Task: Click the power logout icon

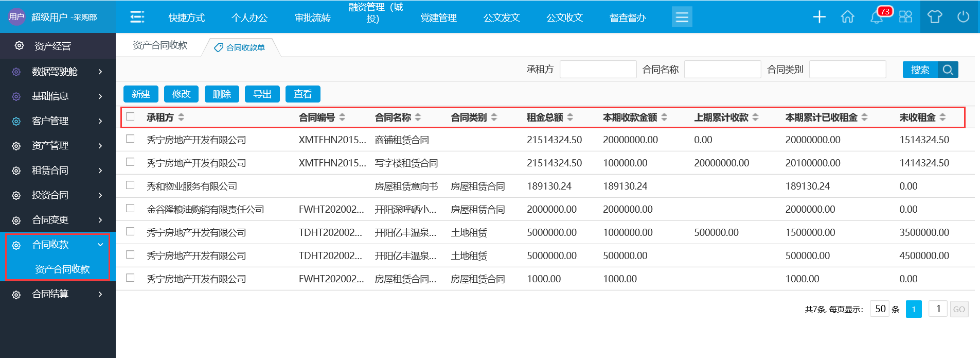Action: 963,17
